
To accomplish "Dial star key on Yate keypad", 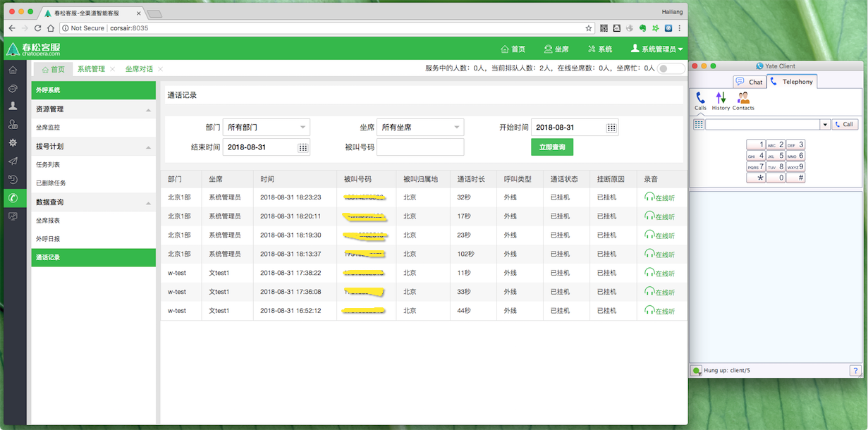I will coord(756,178).
